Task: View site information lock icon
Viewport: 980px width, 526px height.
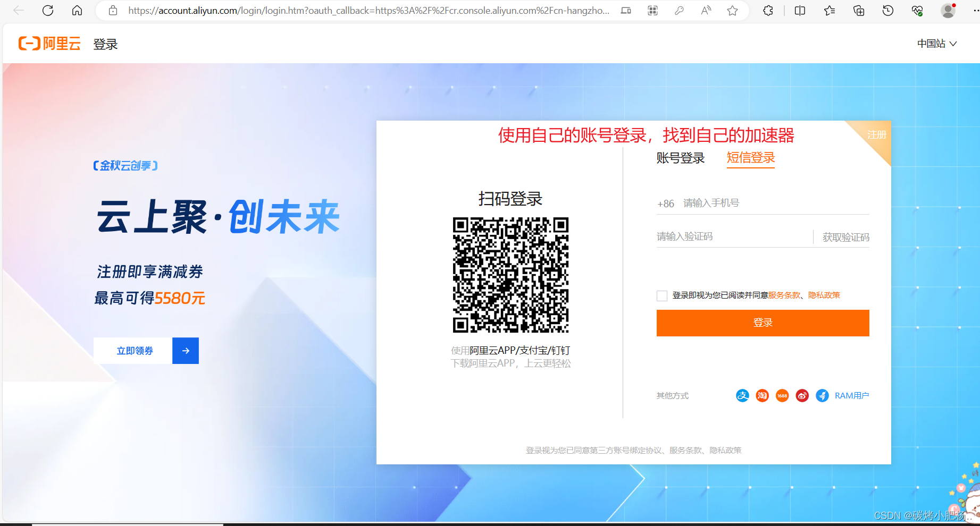Action: [x=113, y=11]
